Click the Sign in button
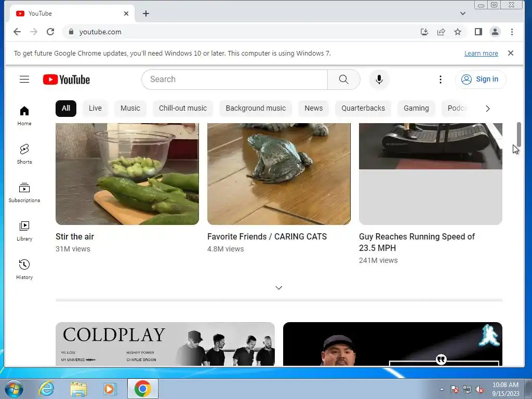 pyautogui.click(x=481, y=79)
